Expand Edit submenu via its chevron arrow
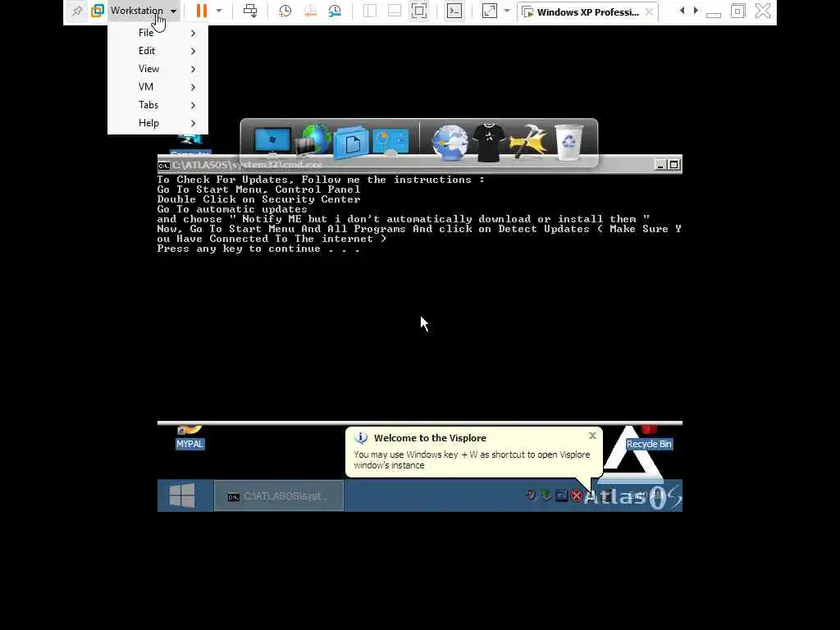This screenshot has height=630, width=840. coord(194,52)
